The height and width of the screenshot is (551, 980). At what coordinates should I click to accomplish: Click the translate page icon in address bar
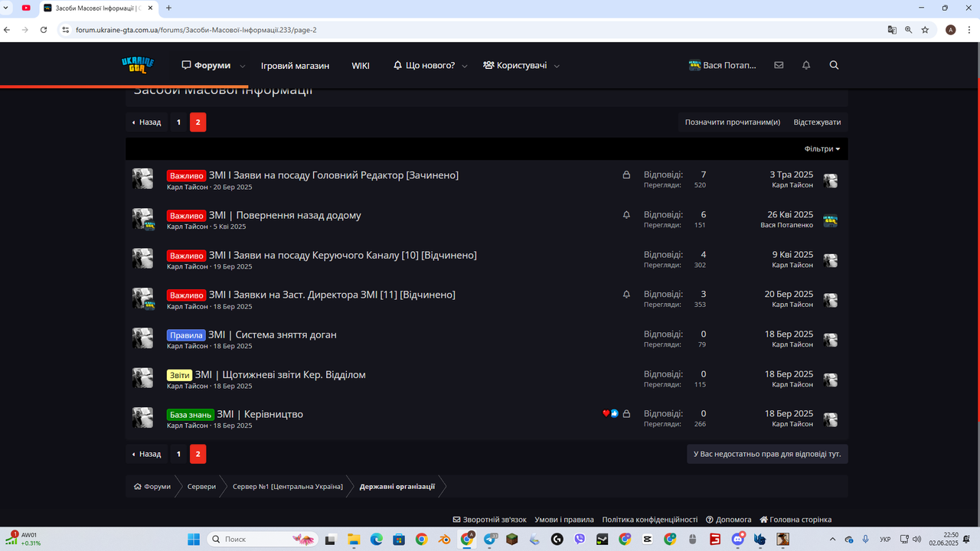click(x=892, y=30)
